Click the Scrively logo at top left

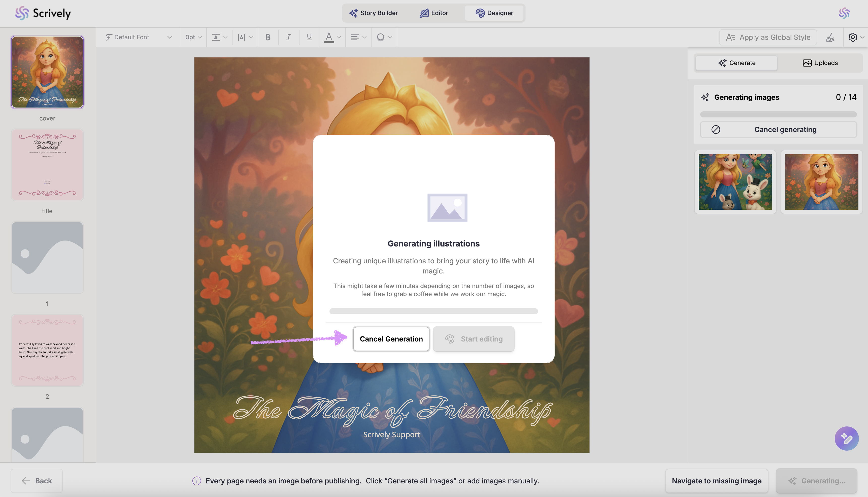pos(43,13)
